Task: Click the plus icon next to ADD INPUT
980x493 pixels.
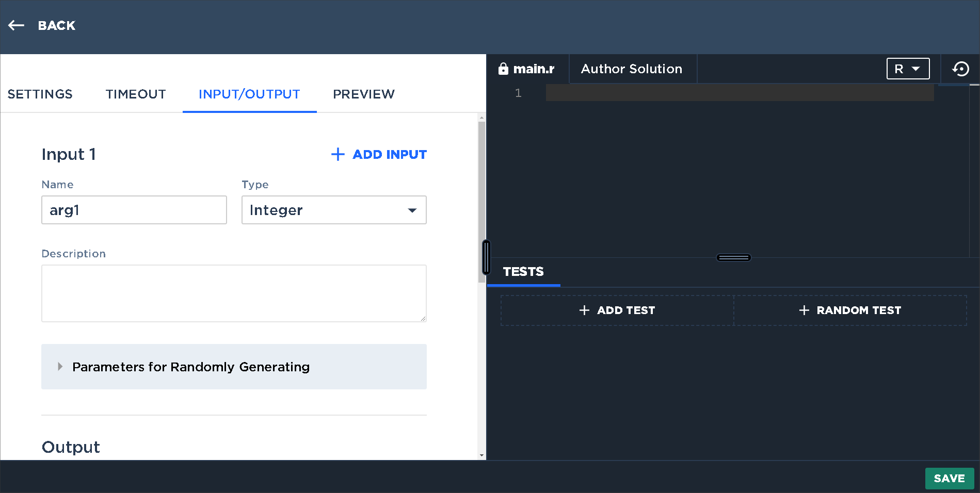Action: coord(338,154)
